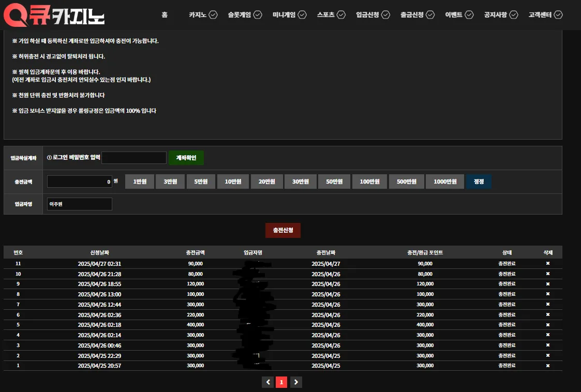Focus the login password input field
Screen dimensions: 581x392
tap(134, 158)
